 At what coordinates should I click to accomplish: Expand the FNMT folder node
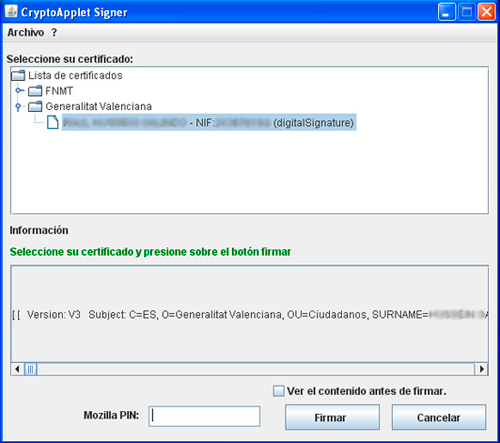click(19, 90)
